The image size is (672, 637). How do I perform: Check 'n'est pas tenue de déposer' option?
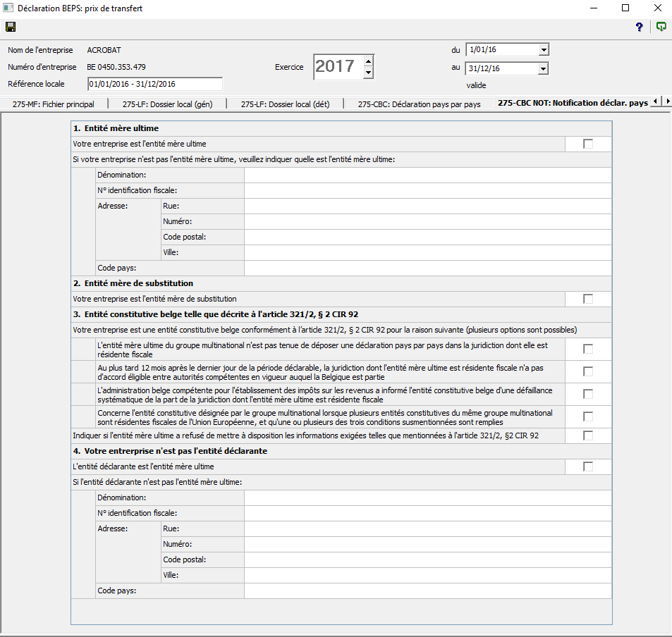pyautogui.click(x=588, y=349)
